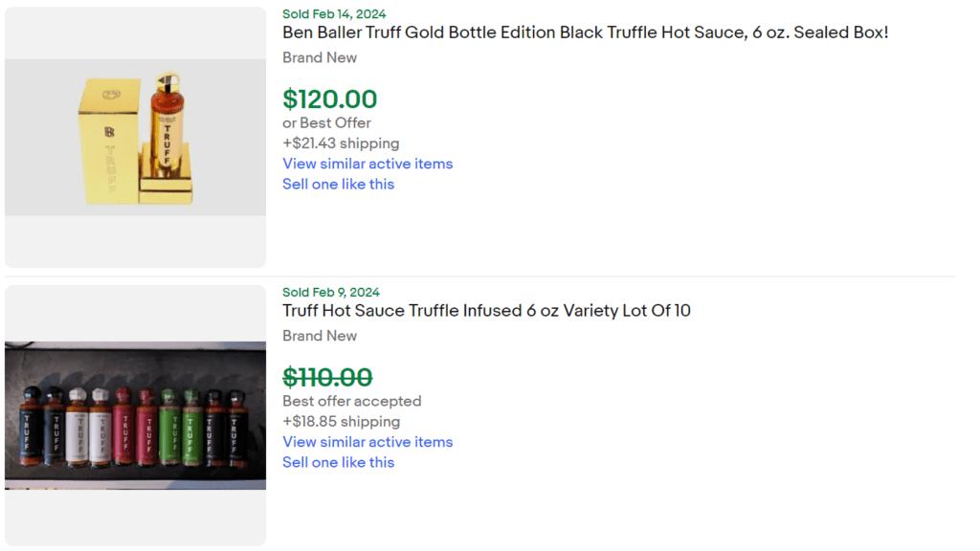Click Sell one like this under the Variety Lot
Image resolution: width=980 pixels, height=551 pixels.
coord(338,462)
